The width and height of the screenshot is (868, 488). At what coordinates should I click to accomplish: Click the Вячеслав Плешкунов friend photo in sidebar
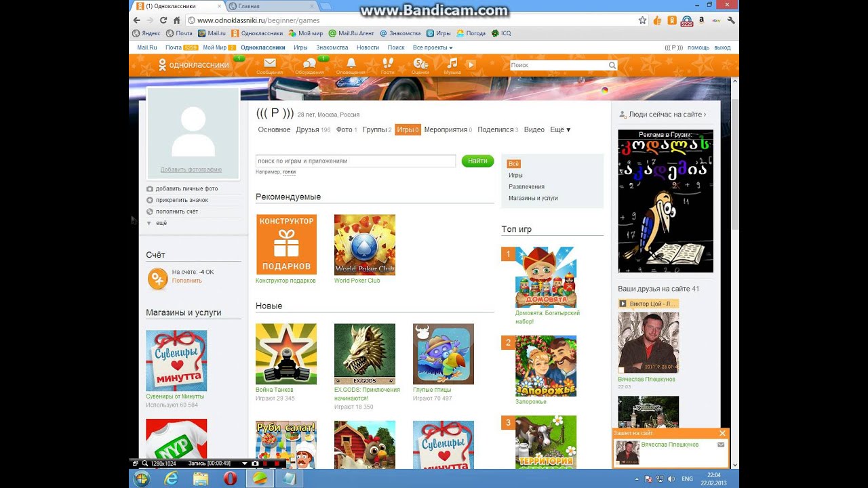point(648,342)
